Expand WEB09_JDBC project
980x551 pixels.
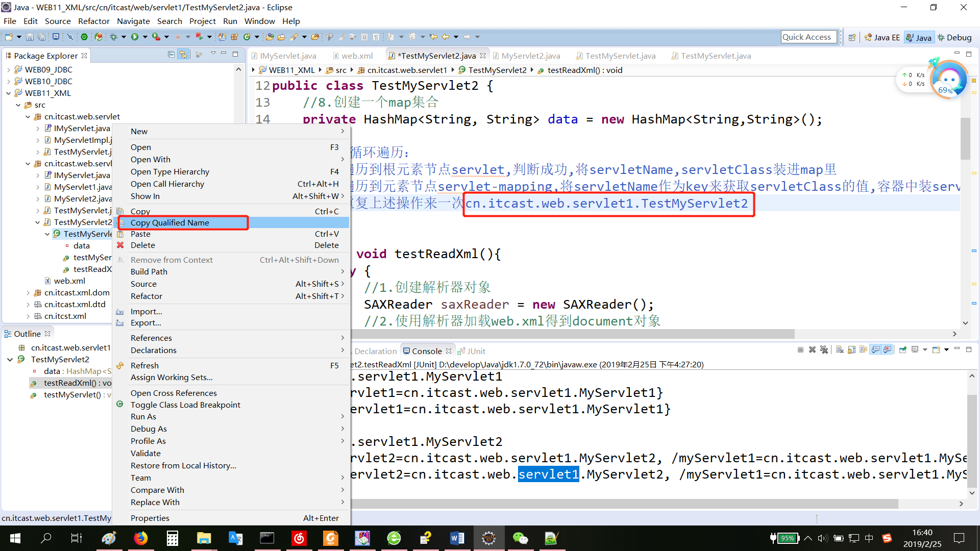point(9,70)
